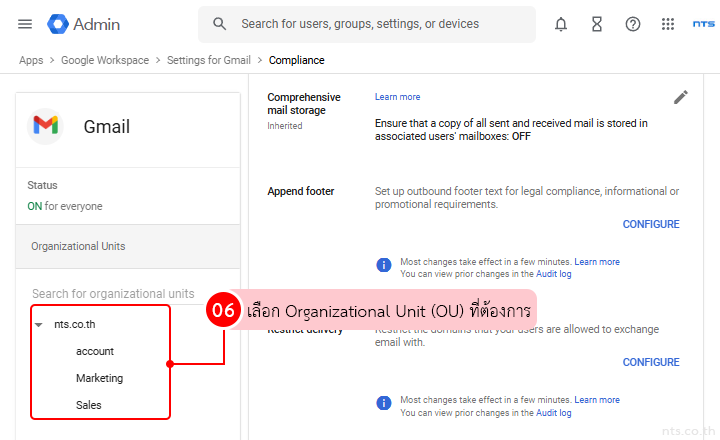Open Audit log link under Append footer
The width and height of the screenshot is (720, 440).
tap(553, 274)
